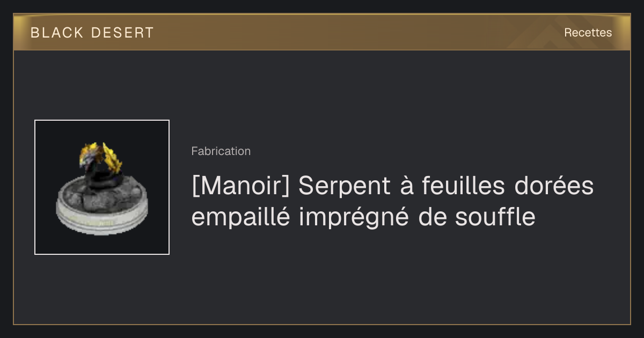The height and width of the screenshot is (338, 644).
Task: Click the word 'BLACK' in the header
Action: (x=57, y=33)
